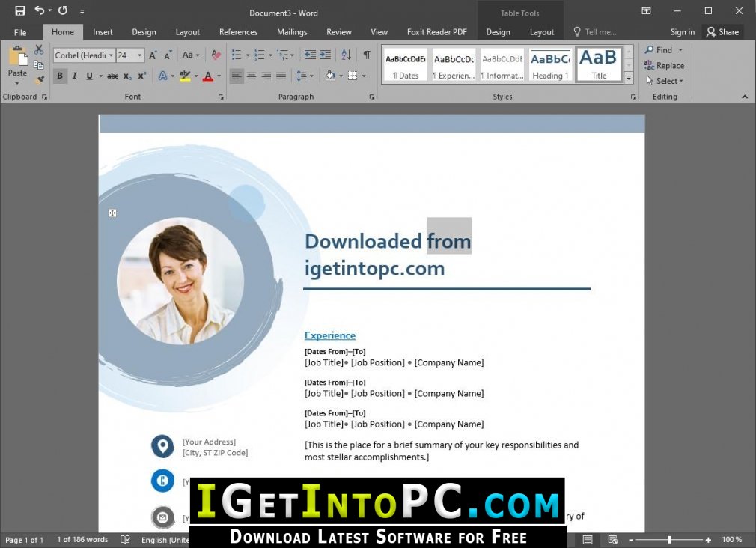Viewport: 756px width, 548px height.
Task: Toggle left alignment button
Action: pos(237,76)
